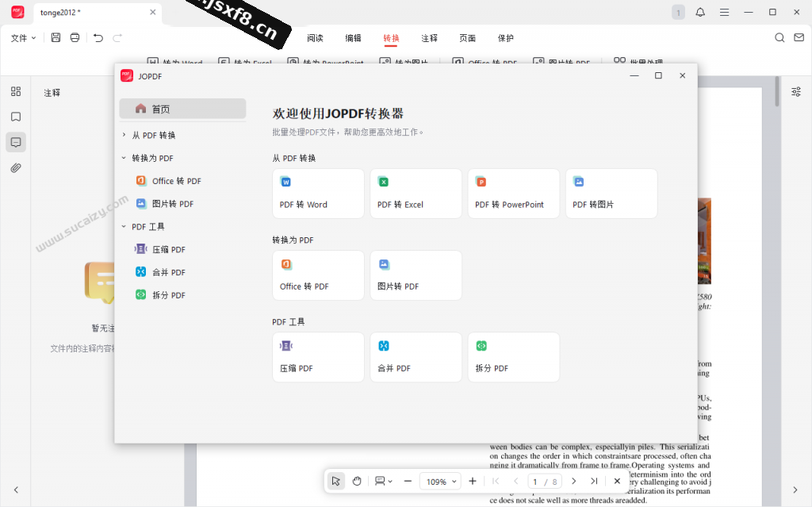The image size is (812, 507).
Task: Switch to the 转换 tab
Action: point(391,38)
